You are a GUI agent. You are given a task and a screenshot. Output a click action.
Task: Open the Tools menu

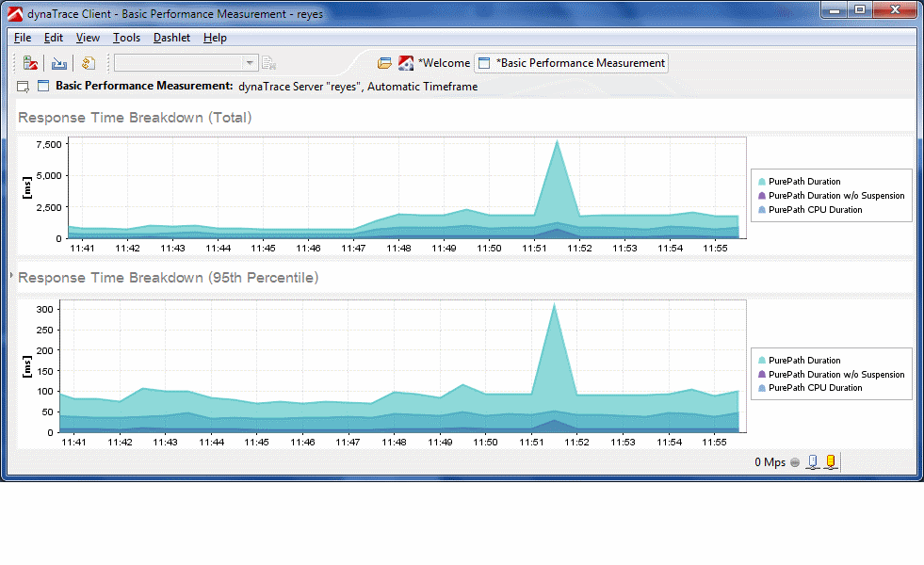click(127, 38)
